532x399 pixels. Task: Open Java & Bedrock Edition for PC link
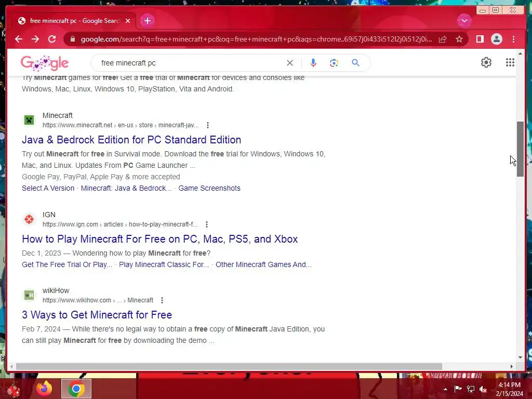(131, 140)
